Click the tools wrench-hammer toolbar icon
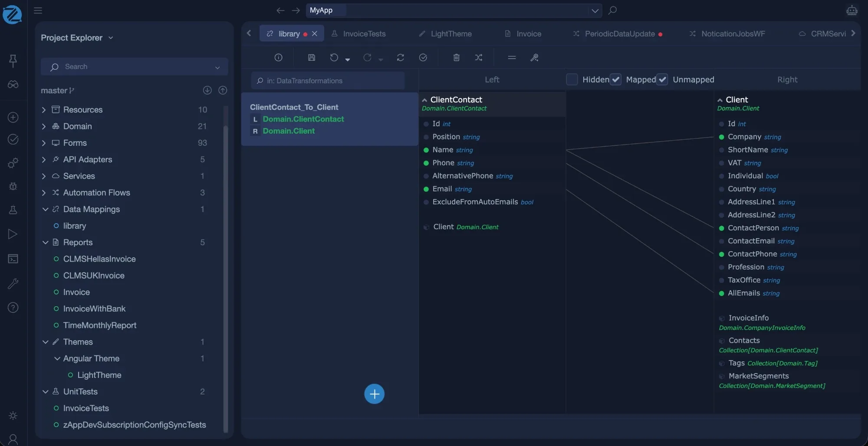This screenshot has height=446, width=868. (534, 57)
